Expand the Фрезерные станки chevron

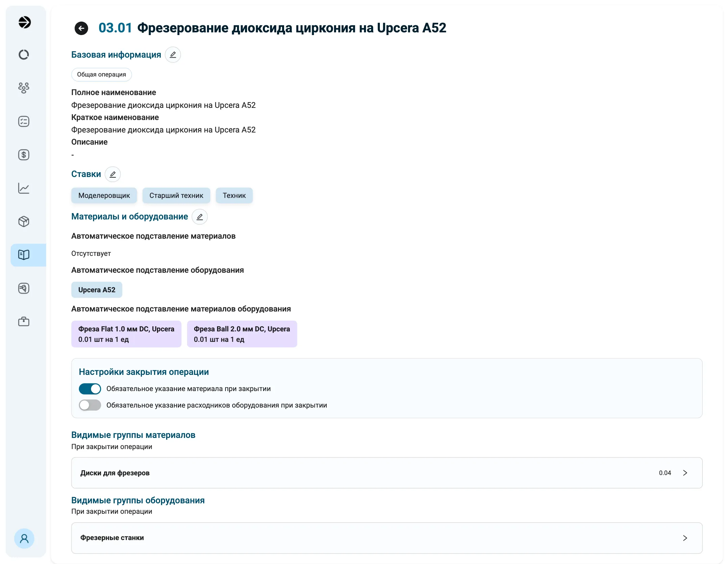tap(685, 538)
